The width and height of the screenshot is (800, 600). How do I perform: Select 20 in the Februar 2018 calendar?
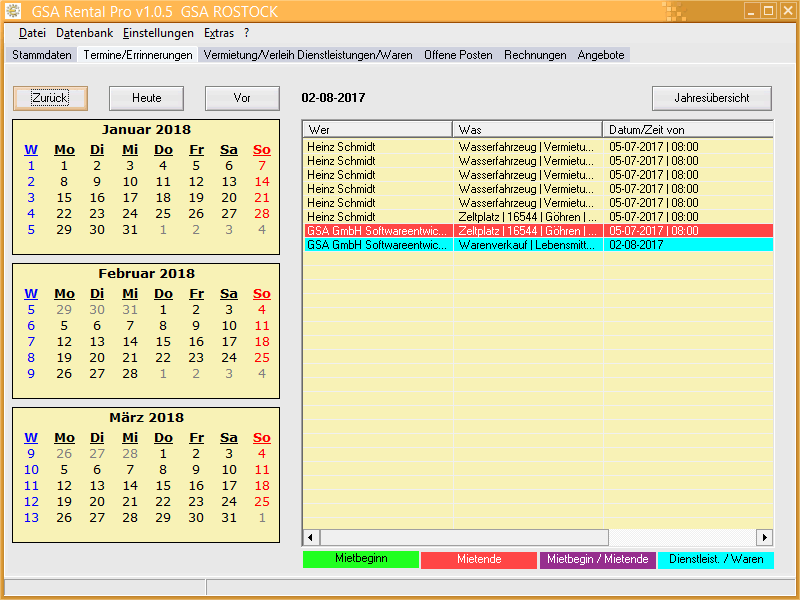[97, 358]
